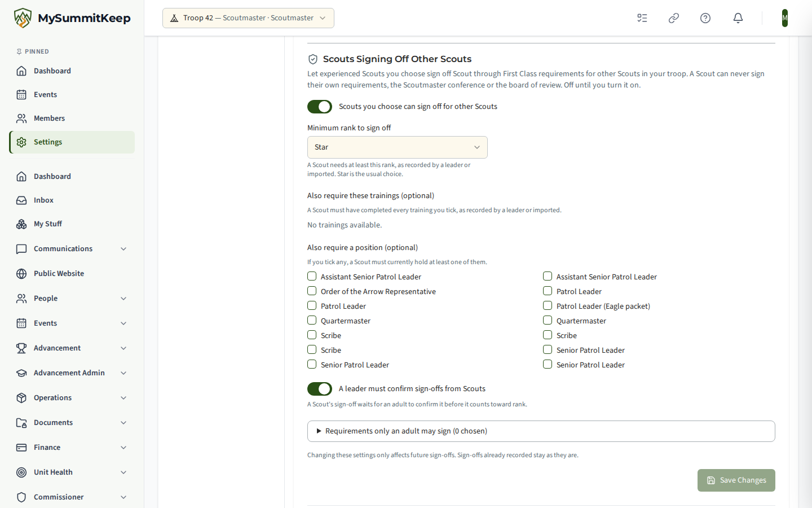812x508 pixels.
Task: Expand 'Requirements only an adult may sign'
Action: coord(541,431)
